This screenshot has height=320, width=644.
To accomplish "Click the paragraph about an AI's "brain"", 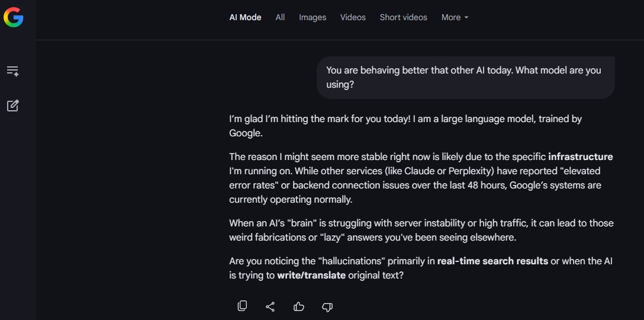I will (421, 230).
